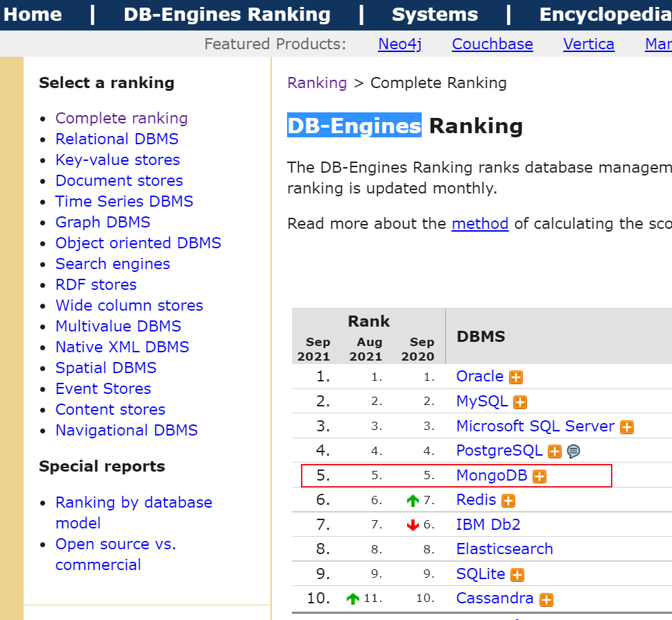This screenshot has width=672, height=620.
Task: Open the Elasticsearch system link
Action: (504, 549)
